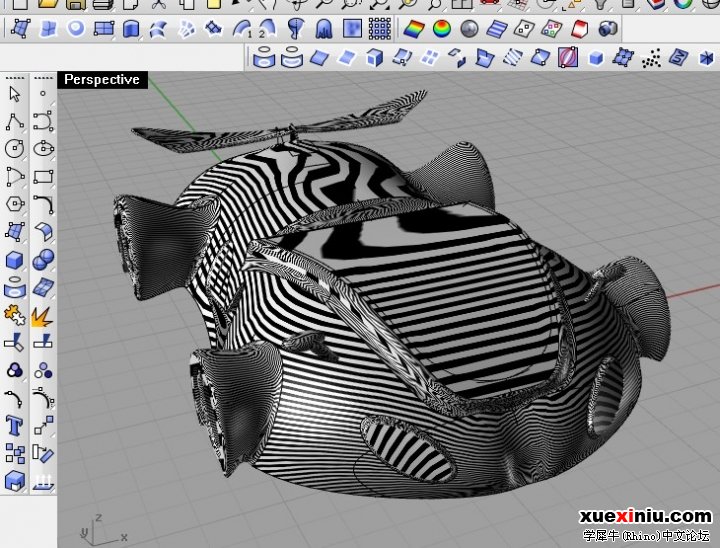Open the Perspective viewport title menu

point(102,79)
